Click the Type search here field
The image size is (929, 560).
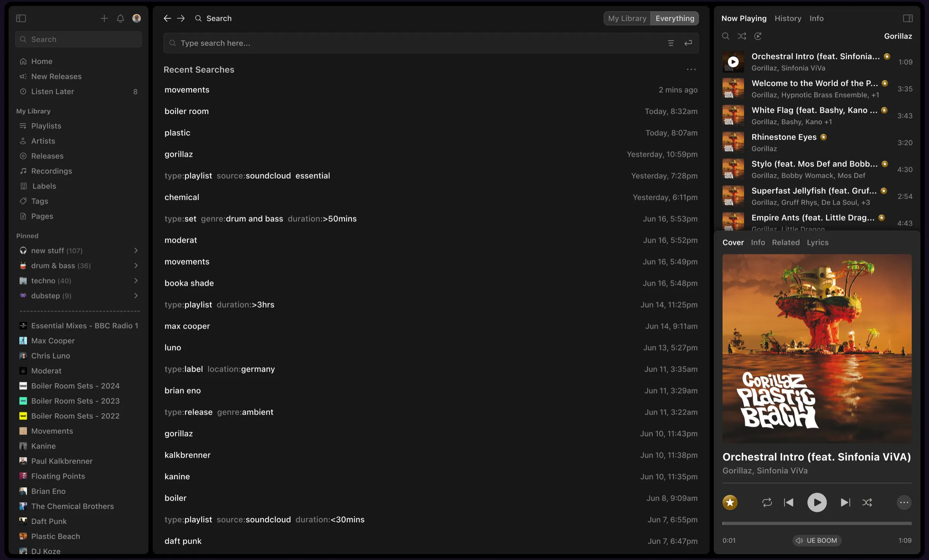coord(431,43)
